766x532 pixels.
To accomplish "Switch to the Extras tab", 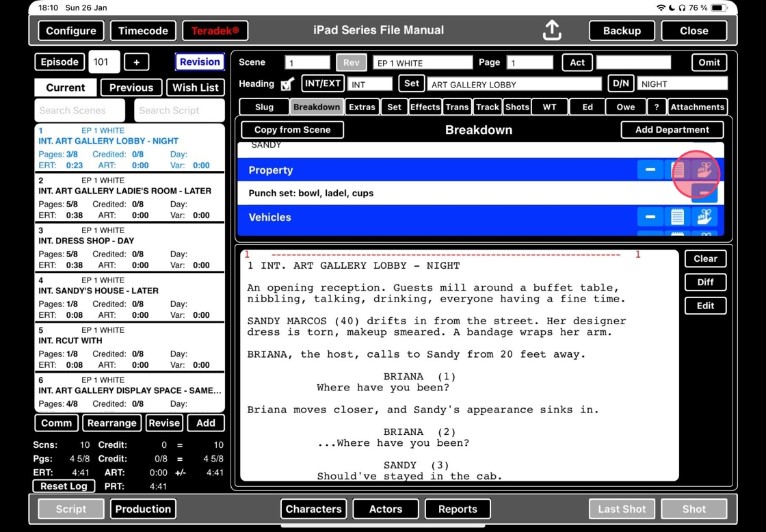I will click(362, 107).
